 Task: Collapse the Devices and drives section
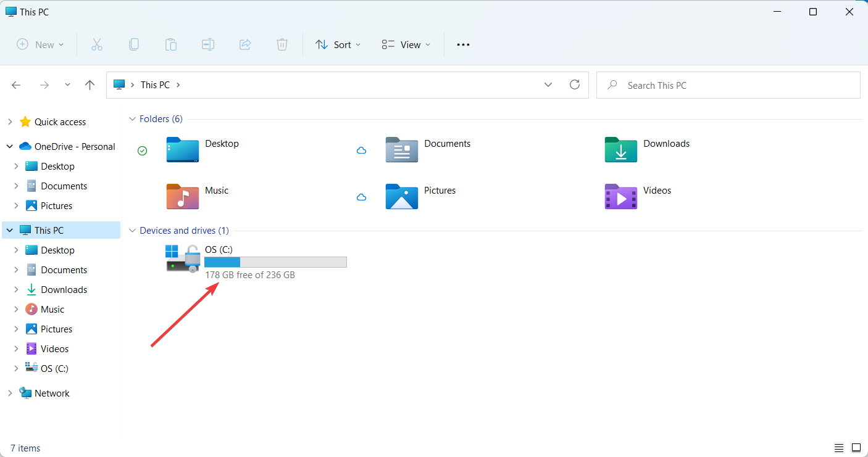[133, 230]
